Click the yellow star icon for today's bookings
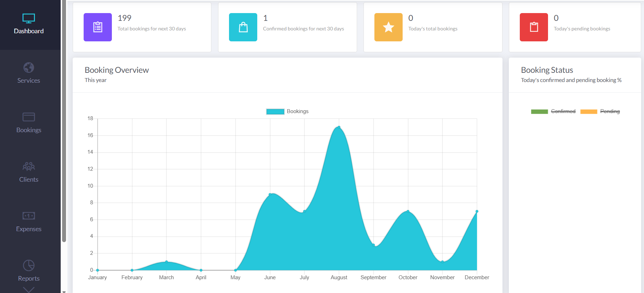644x293 pixels. 389,27
